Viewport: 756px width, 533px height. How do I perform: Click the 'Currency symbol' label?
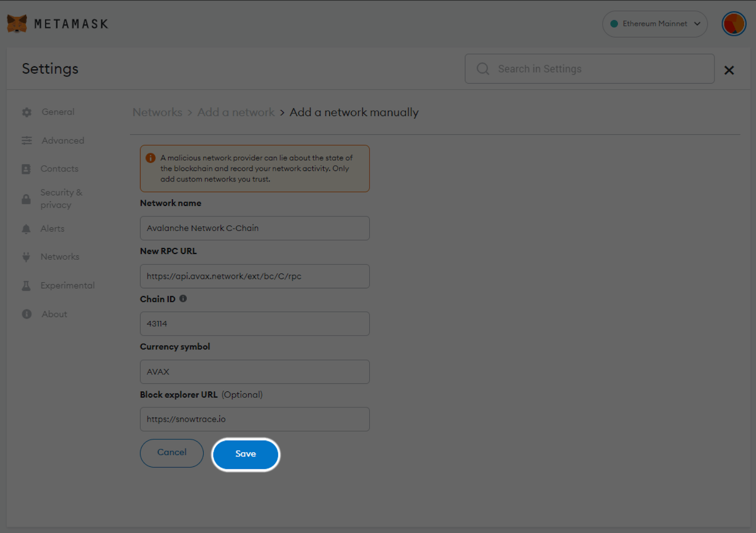point(175,347)
